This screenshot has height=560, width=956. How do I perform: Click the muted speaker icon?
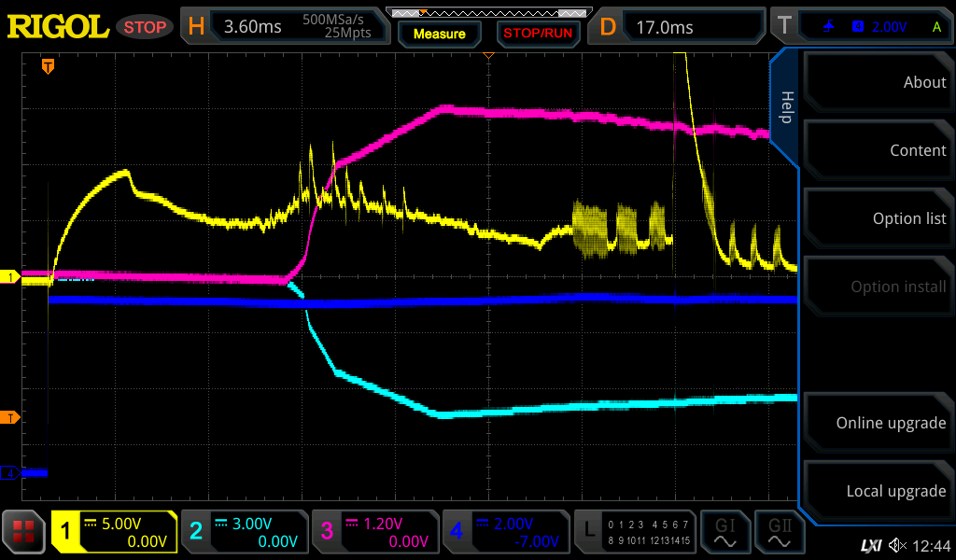tap(897, 545)
